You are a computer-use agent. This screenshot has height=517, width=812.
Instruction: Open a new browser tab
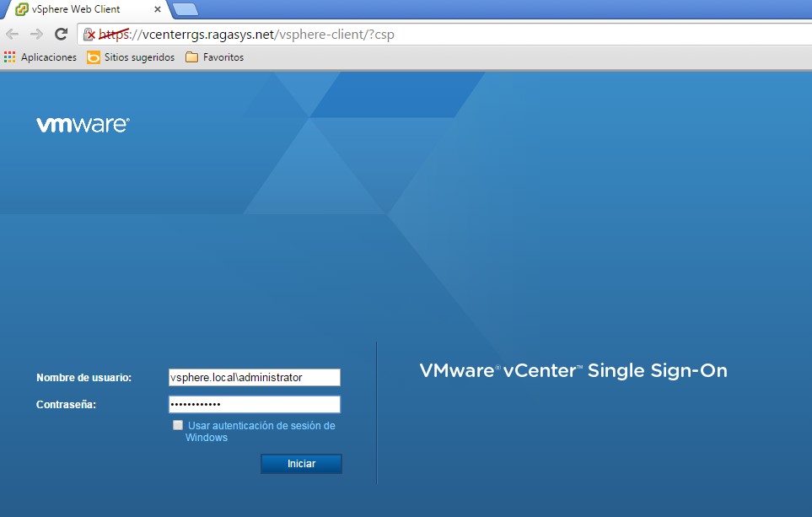(185, 9)
